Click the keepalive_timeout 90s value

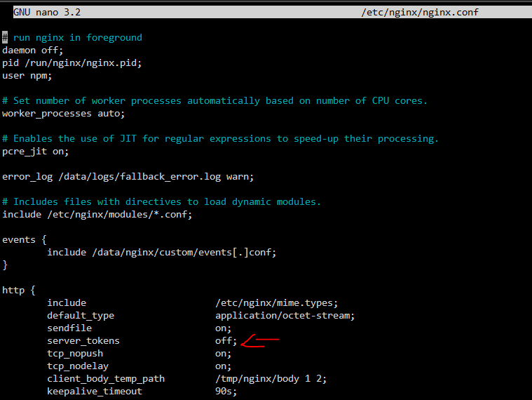point(226,391)
